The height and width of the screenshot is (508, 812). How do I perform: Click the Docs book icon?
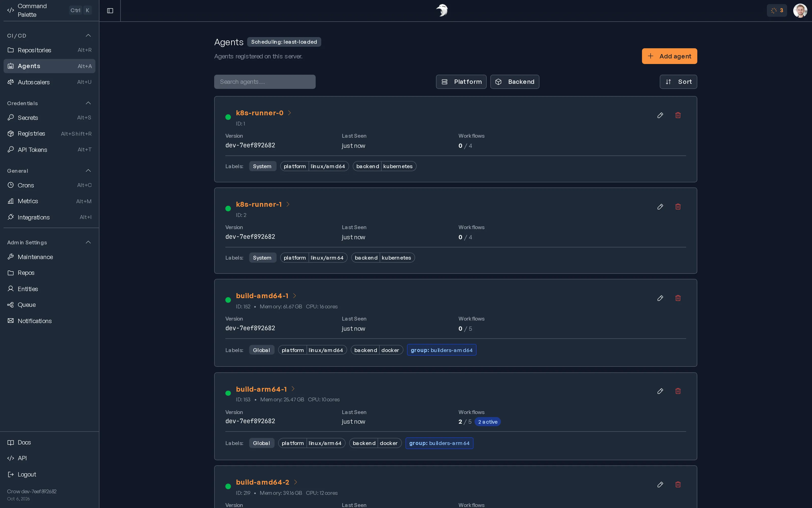tap(11, 442)
